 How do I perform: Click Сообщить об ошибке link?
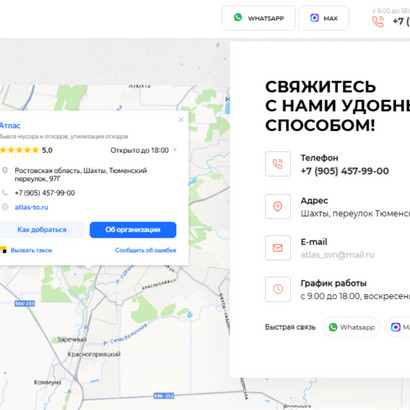pos(146,250)
